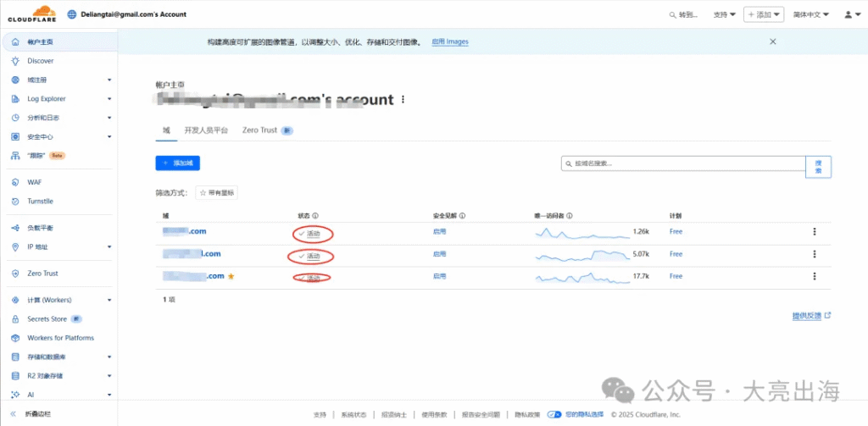Click 启用 security insights for 1.26k domain
868x426 pixels.
pyautogui.click(x=439, y=232)
